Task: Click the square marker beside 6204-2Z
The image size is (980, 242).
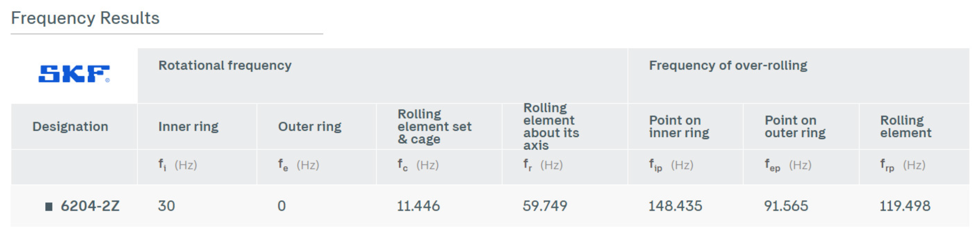Action: coord(49,206)
